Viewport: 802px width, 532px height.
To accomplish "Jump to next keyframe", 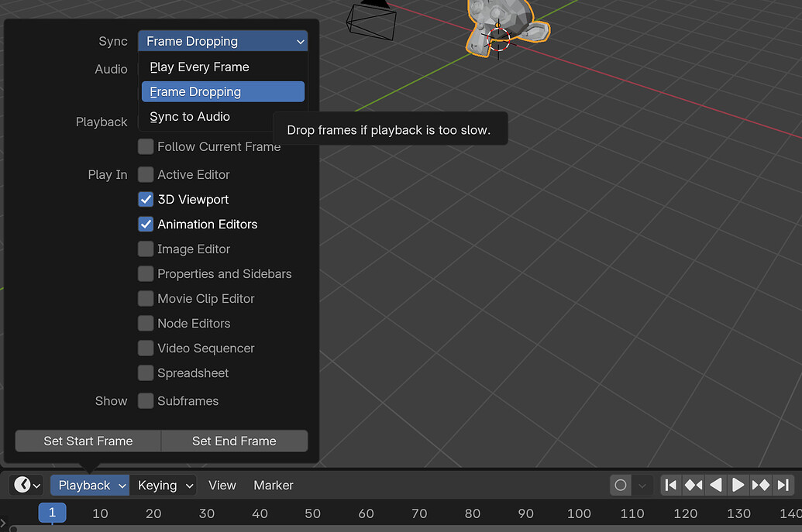I will click(x=760, y=485).
